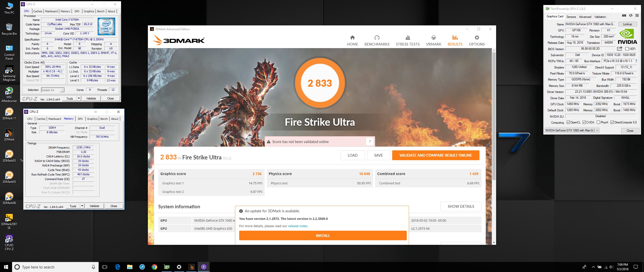Click Validate in top CPU-Z window
644x272 pixels.
(91, 98)
